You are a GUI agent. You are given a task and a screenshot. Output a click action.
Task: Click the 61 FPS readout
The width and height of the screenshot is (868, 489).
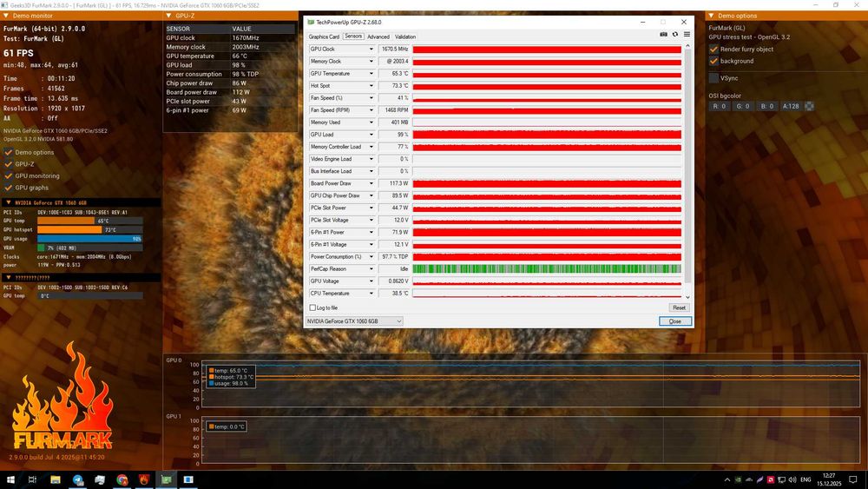[x=18, y=53]
